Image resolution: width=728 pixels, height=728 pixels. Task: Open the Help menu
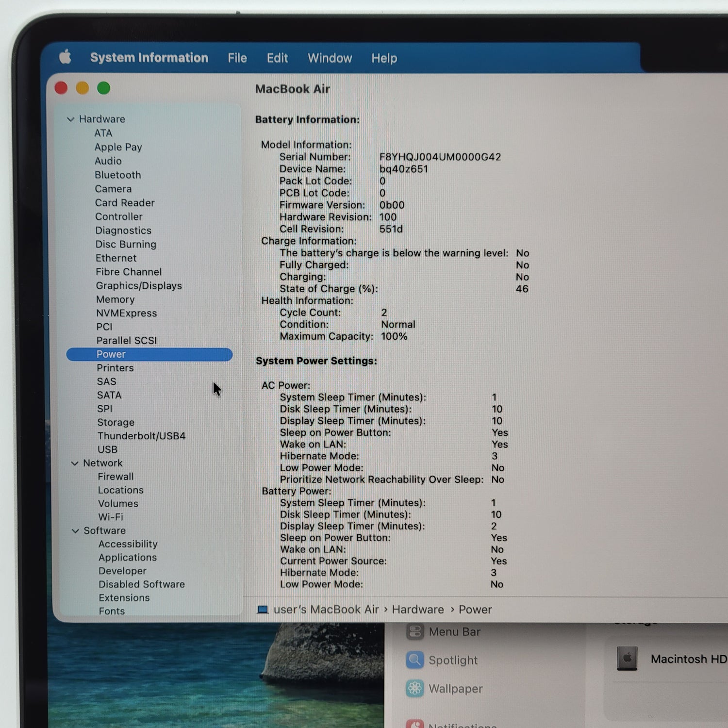pos(384,58)
